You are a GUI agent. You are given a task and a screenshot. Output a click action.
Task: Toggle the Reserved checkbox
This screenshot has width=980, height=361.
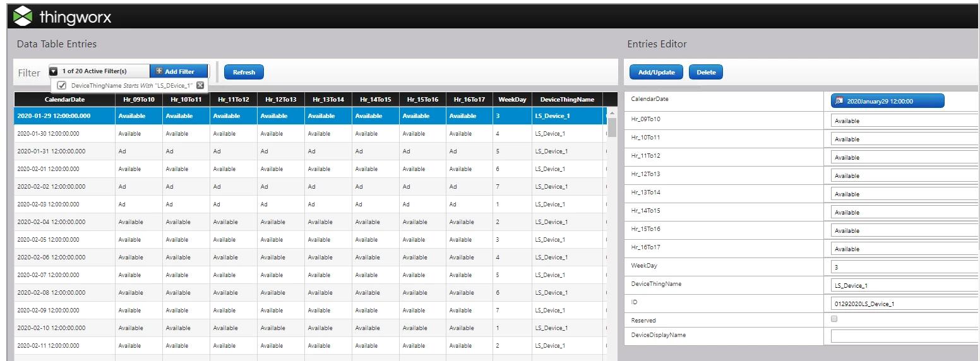coord(834,319)
